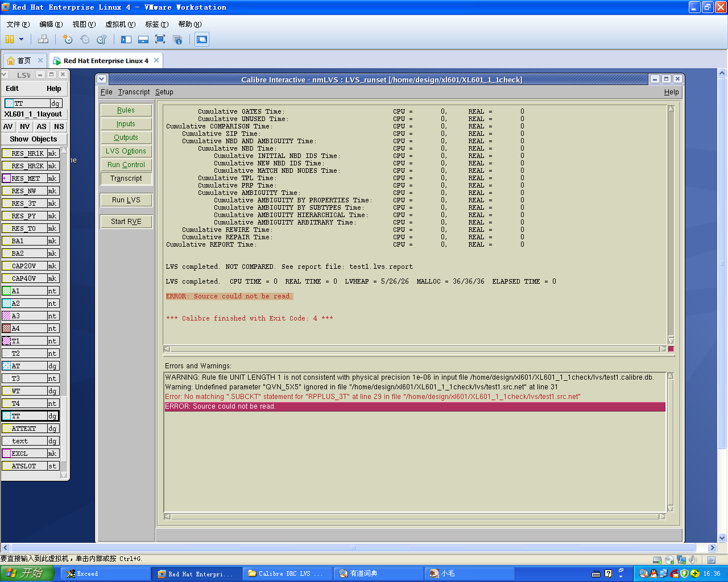Click the LVS Options button
The width and height of the screenshot is (728, 582).
[x=126, y=151]
